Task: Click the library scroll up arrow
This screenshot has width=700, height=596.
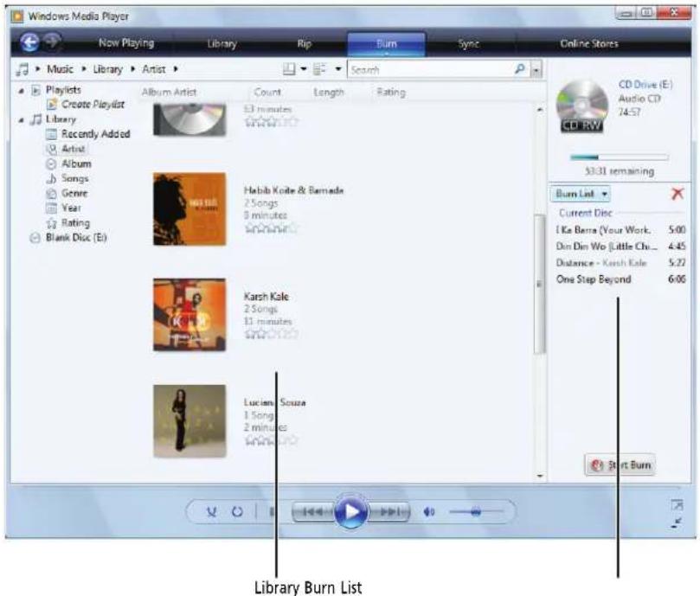Action: 540,109
